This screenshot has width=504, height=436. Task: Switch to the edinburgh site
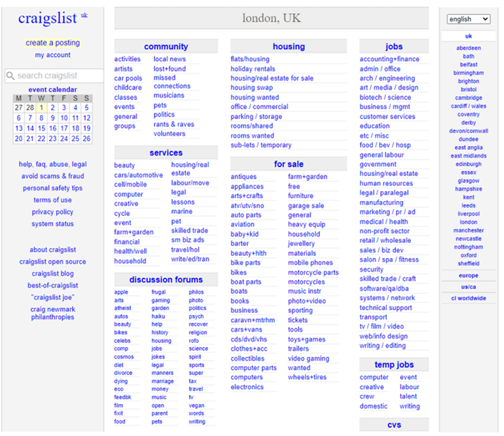468,164
